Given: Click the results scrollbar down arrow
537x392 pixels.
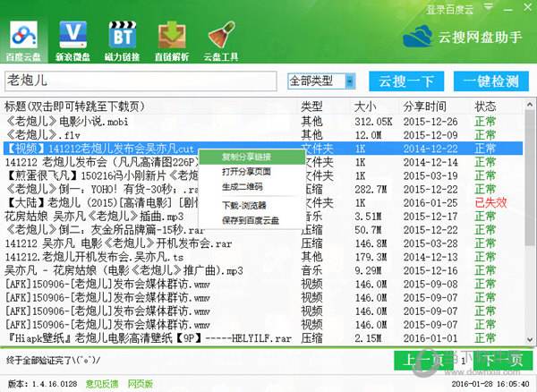Looking at the screenshot, I should pos(530,339).
